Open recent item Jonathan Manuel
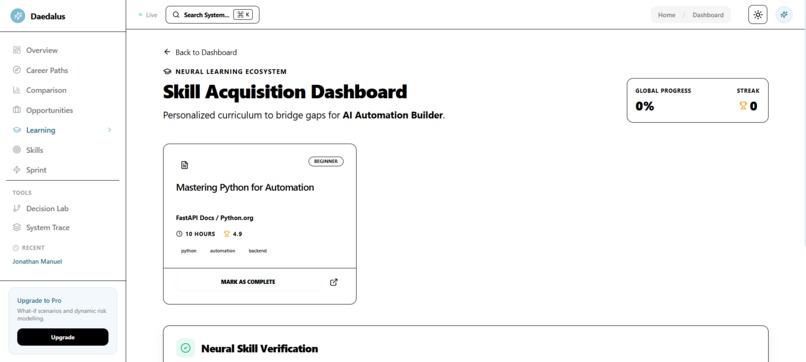This screenshot has height=362, width=806. point(37,261)
